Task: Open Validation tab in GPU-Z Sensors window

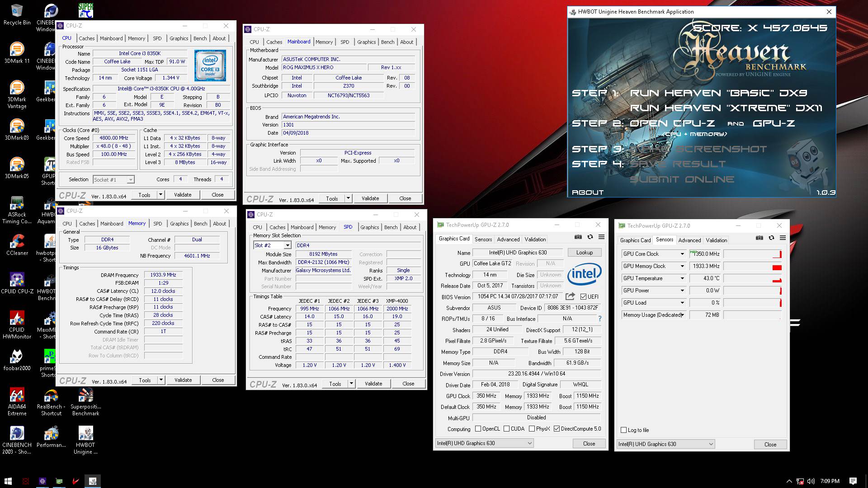Action: (717, 240)
